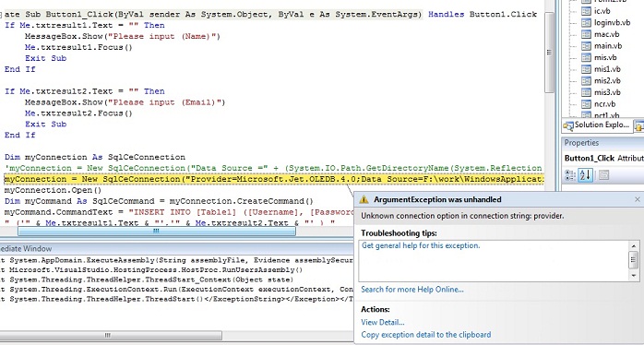Click the myCommand.CommandText INSERT INTO line
The image size is (644, 345).
179,212
